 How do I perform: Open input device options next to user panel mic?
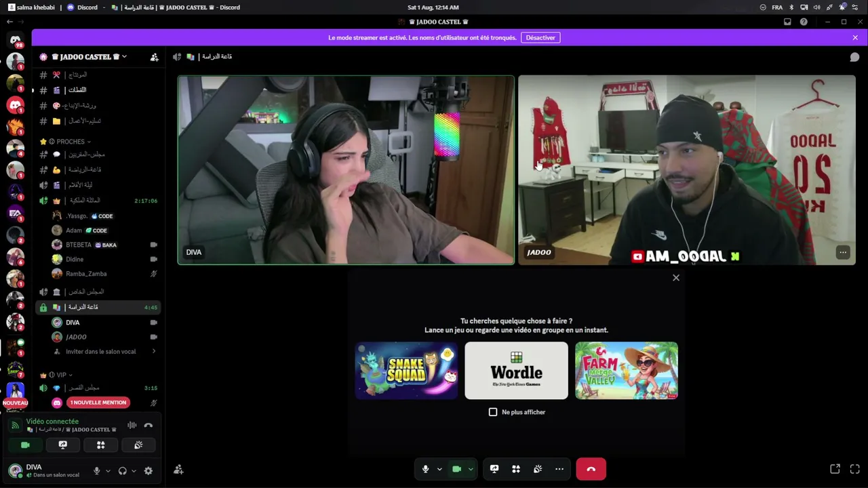click(x=108, y=470)
